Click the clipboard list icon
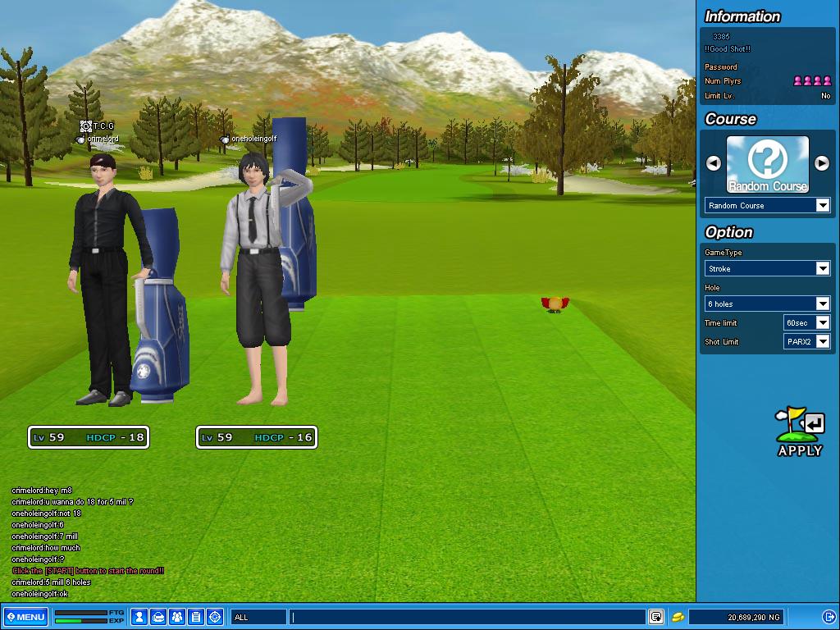This screenshot has height=630, width=840. click(x=196, y=617)
